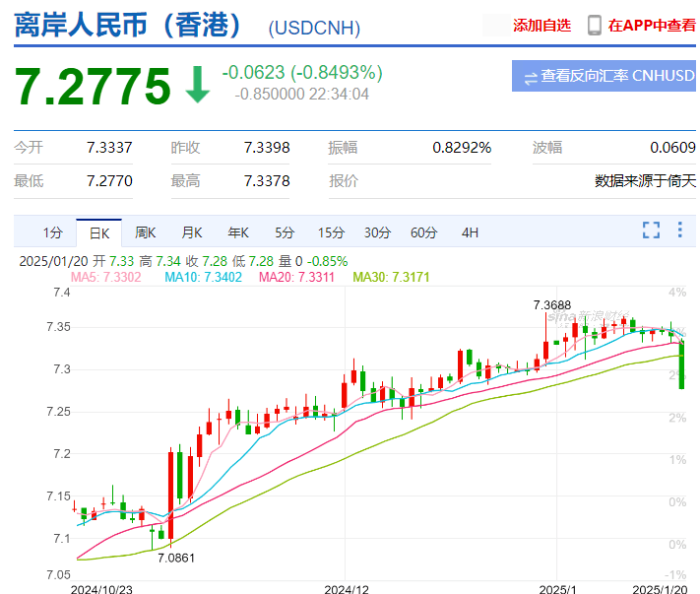Screen dimensions: 700x594
Task: Click the 7.3688 high marker on chart
Action: 551,305
